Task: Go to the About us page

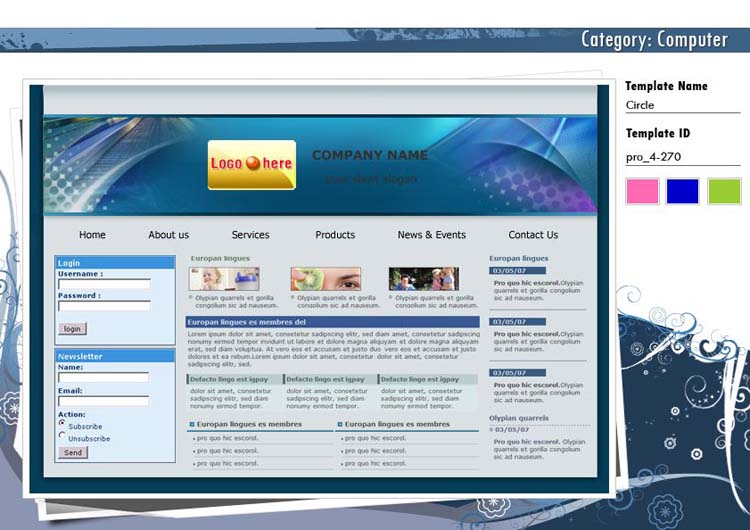Action: point(168,235)
